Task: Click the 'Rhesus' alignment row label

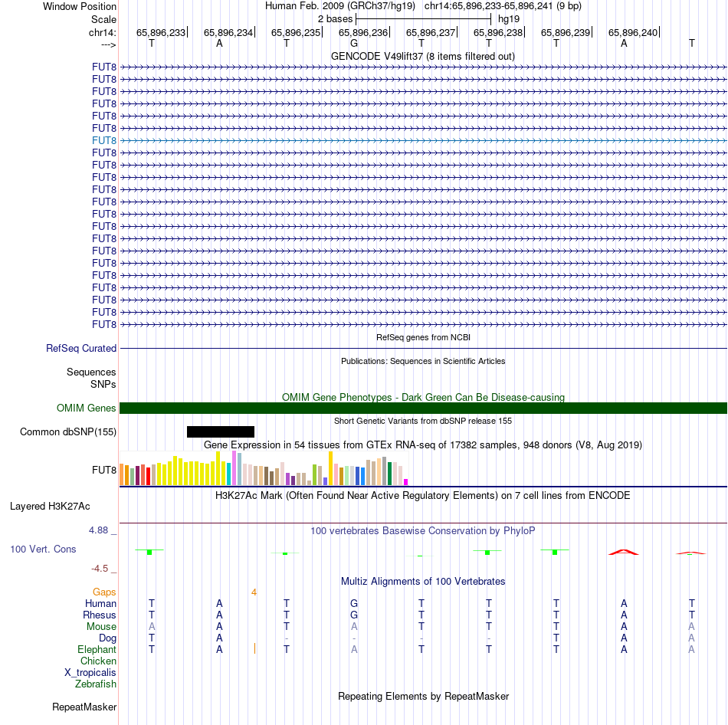Action: point(100,615)
